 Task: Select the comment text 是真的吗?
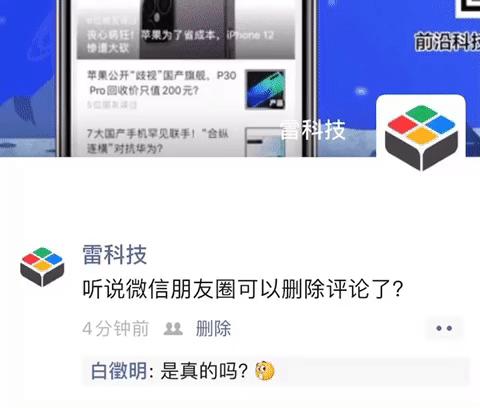click(204, 371)
